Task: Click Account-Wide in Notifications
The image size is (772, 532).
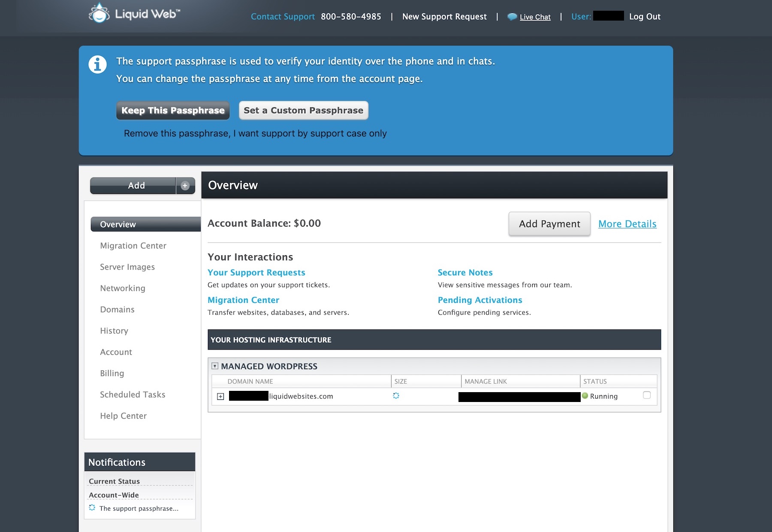Action: (x=114, y=495)
